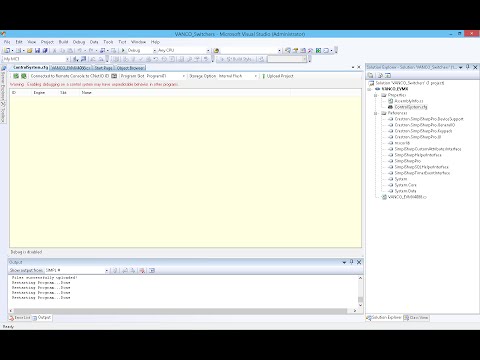This screenshot has height=360, width=480.
Task: Click the Solution Explorer toolbar icon
Action: (287, 50)
